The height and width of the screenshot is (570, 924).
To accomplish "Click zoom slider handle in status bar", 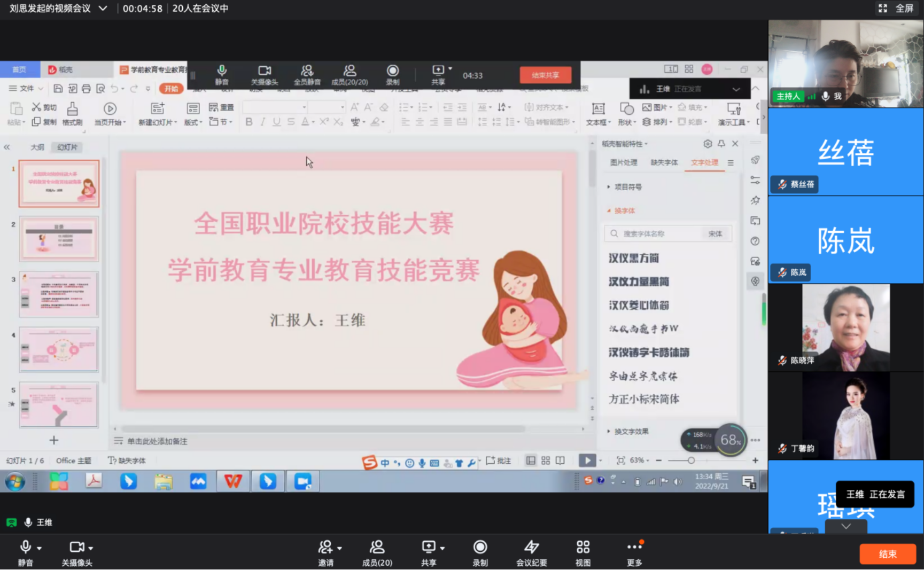I will coord(691,460).
